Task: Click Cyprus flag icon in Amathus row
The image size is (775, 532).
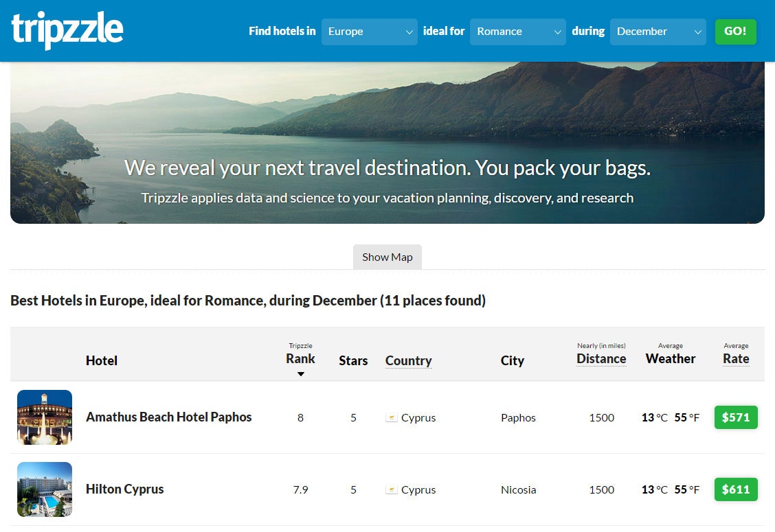Action: coord(392,418)
